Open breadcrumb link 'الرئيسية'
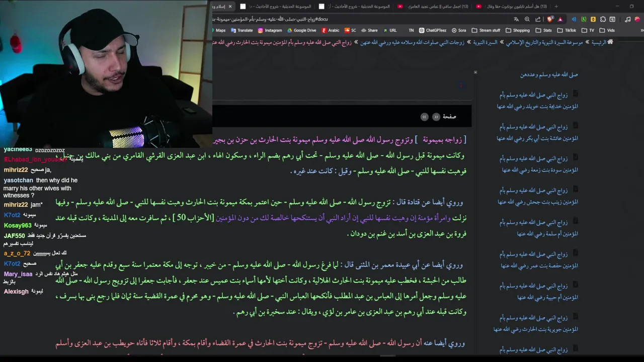Screen dimensions: 644x362 click(x=599, y=42)
